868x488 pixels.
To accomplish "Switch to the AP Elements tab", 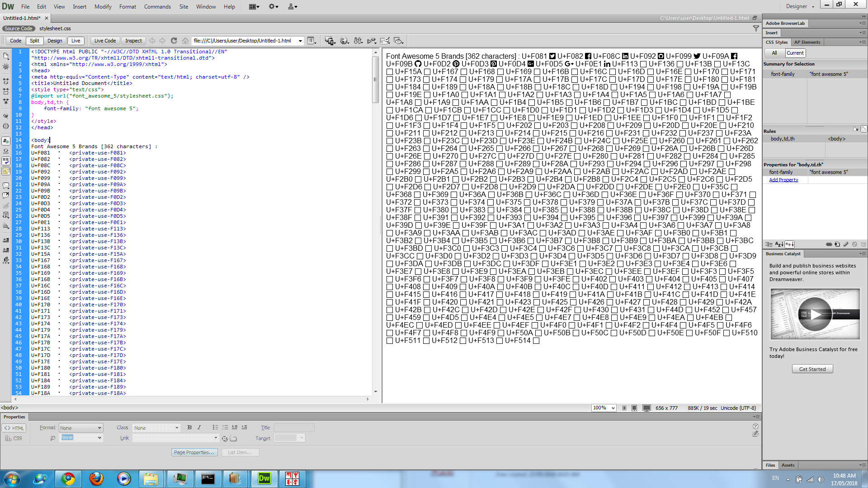I will (x=807, y=42).
